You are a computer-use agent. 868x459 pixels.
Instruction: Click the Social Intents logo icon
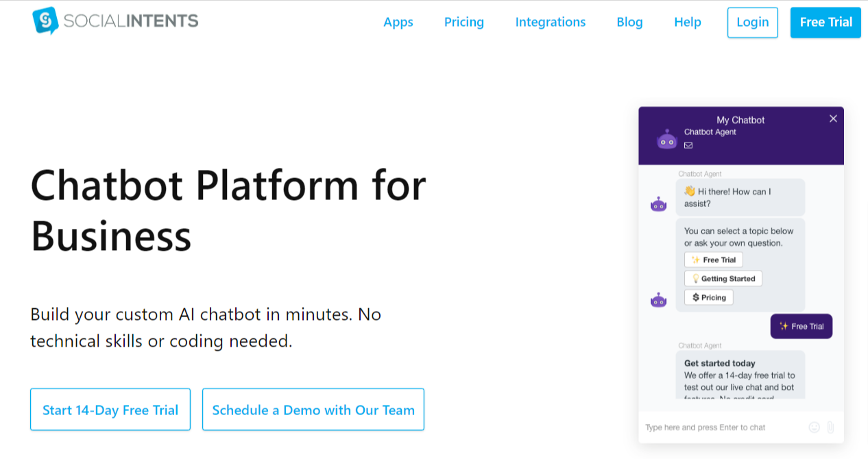45,21
